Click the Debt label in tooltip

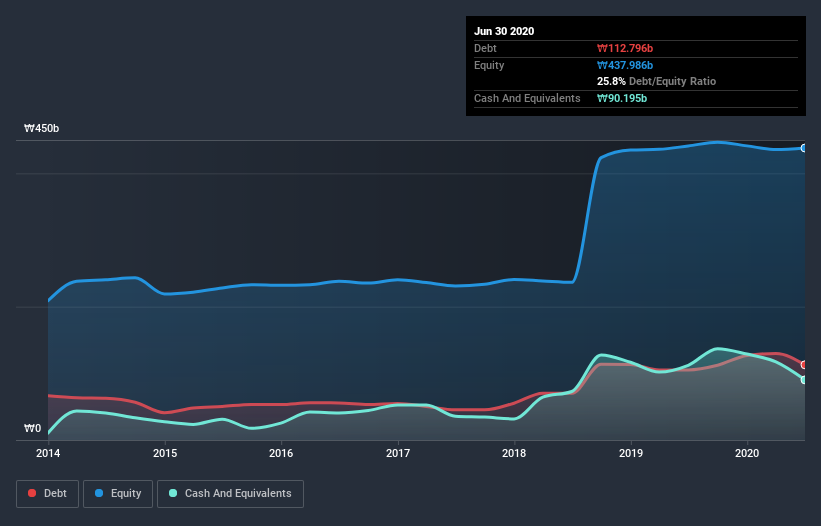[x=485, y=48]
